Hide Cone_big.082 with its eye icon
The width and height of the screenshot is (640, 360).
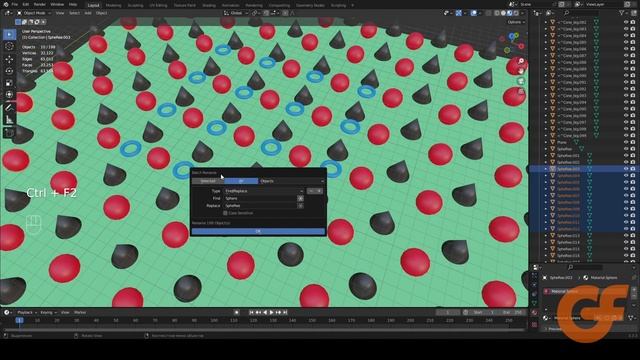(626, 22)
